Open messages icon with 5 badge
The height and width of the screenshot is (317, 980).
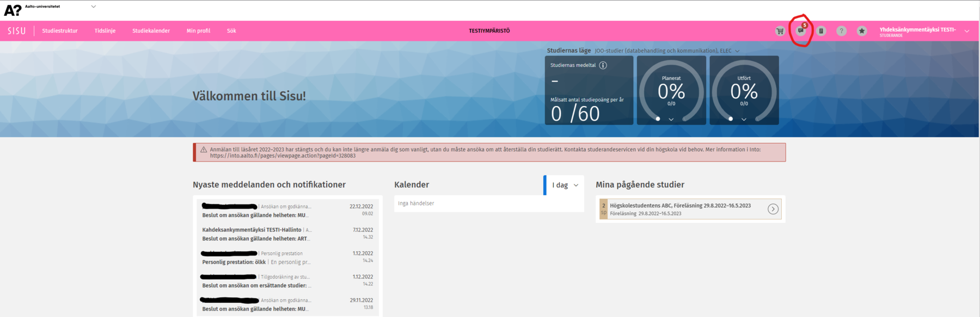[800, 31]
